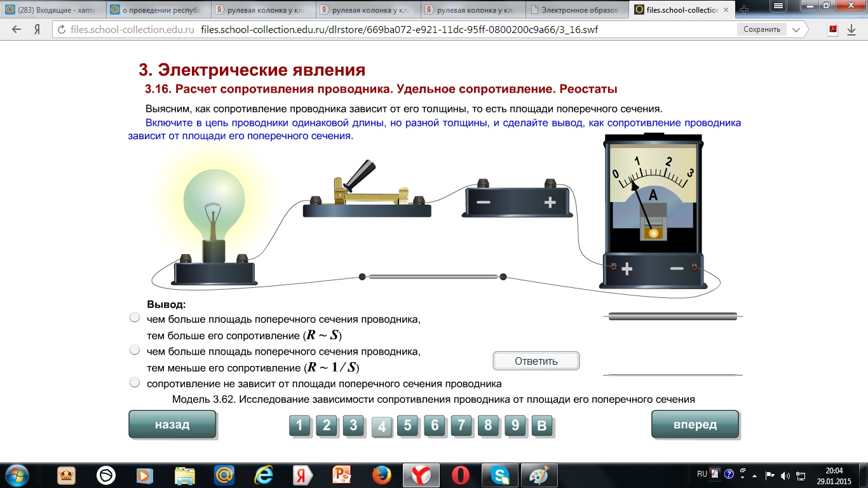
Task: Go to page 8
Action: click(488, 425)
